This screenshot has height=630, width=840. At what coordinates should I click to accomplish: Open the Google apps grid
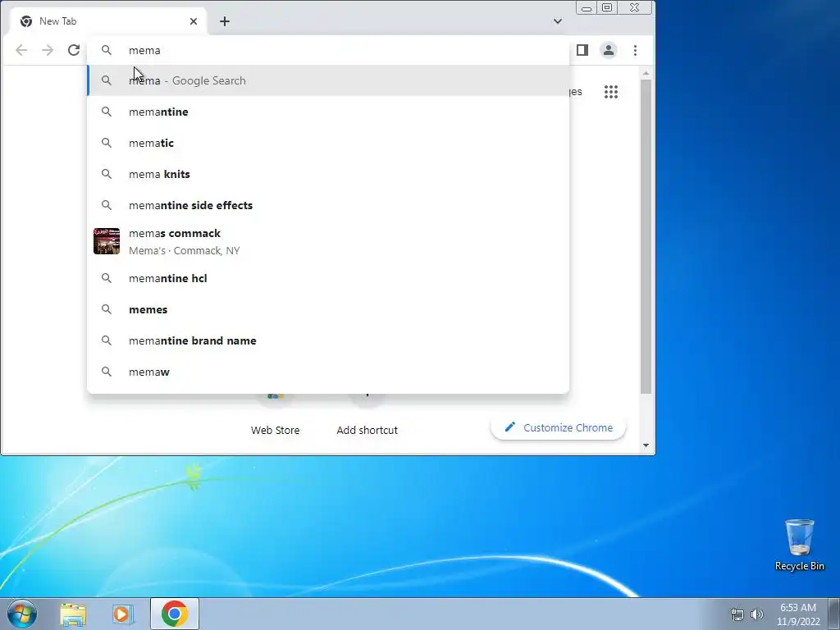611,92
